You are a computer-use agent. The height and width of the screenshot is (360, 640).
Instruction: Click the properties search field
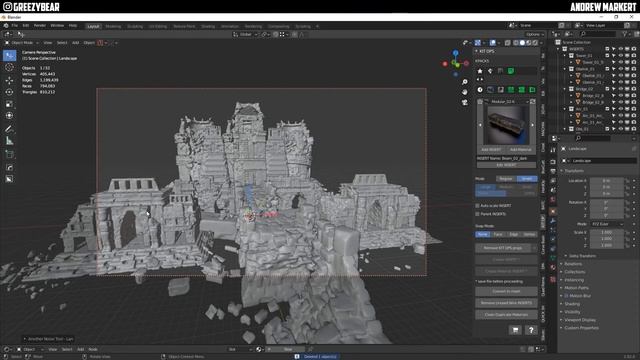[592, 138]
